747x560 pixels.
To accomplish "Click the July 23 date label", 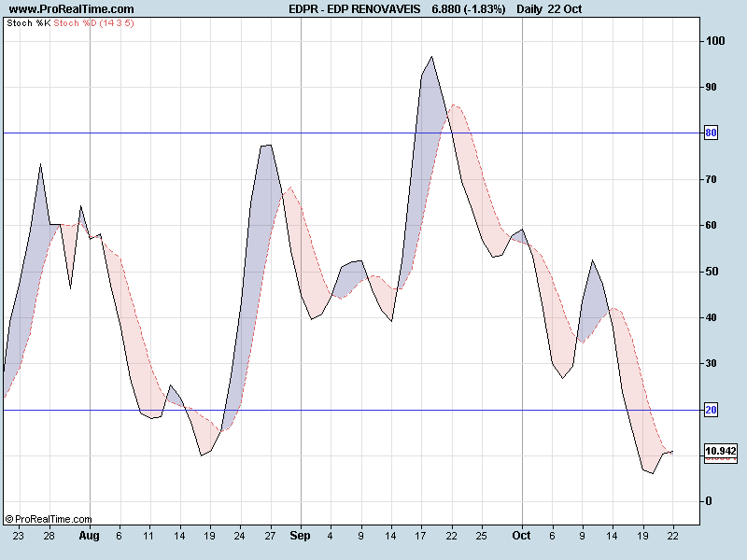I will 18,536.
